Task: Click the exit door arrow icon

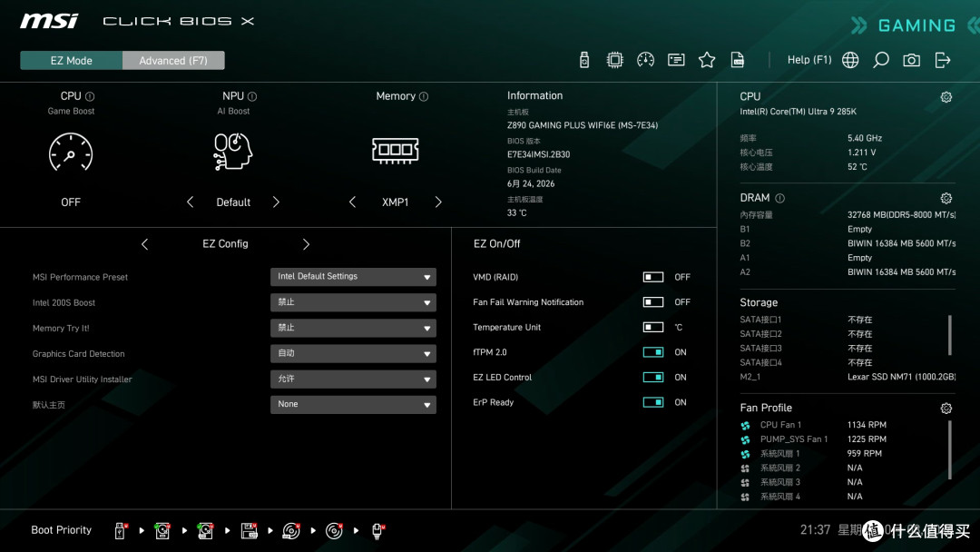Action: point(943,60)
